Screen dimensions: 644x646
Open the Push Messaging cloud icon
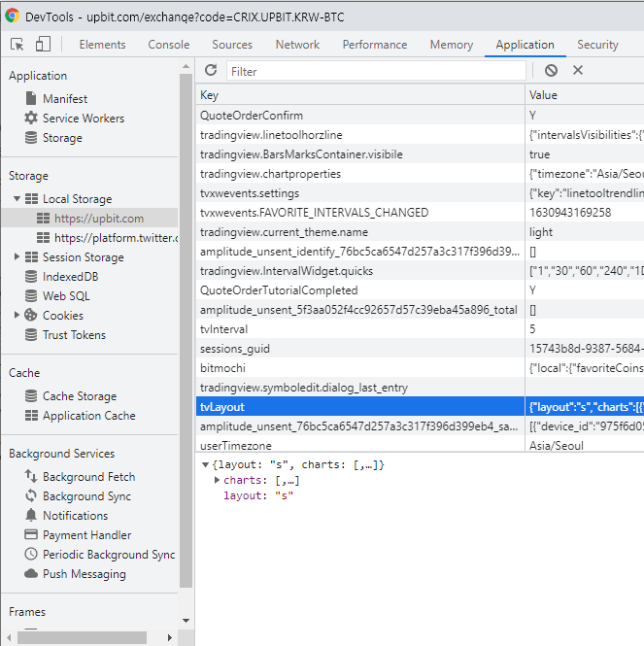pyautogui.click(x=31, y=573)
